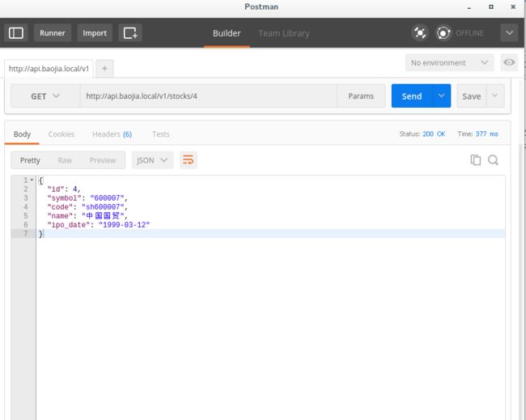526x420 pixels.
Task: Click the interceptor satellite icon
Action: click(420, 33)
